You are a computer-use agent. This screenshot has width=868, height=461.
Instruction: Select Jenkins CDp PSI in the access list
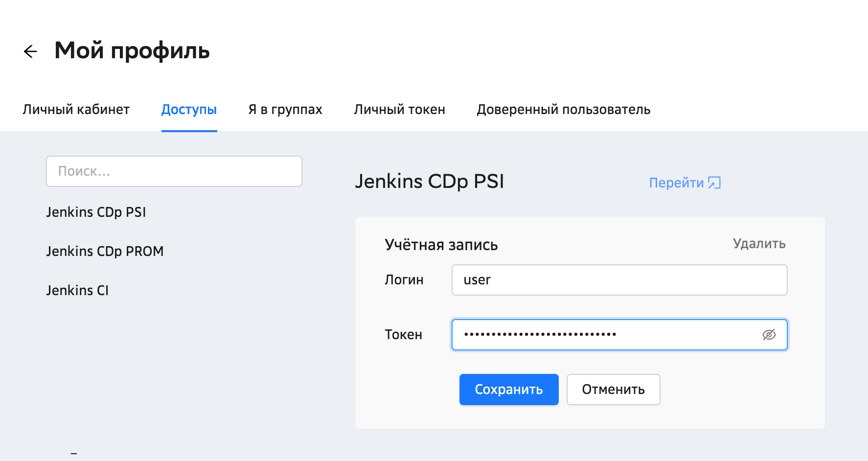(x=96, y=212)
